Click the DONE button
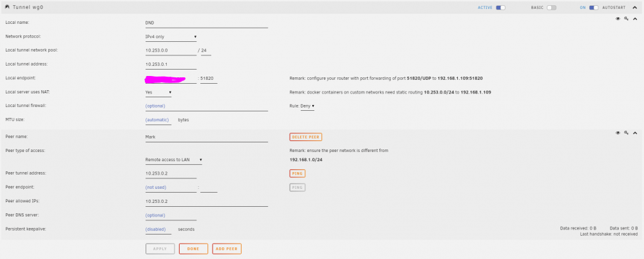Viewport: 644px width, 259px height. pyautogui.click(x=193, y=249)
